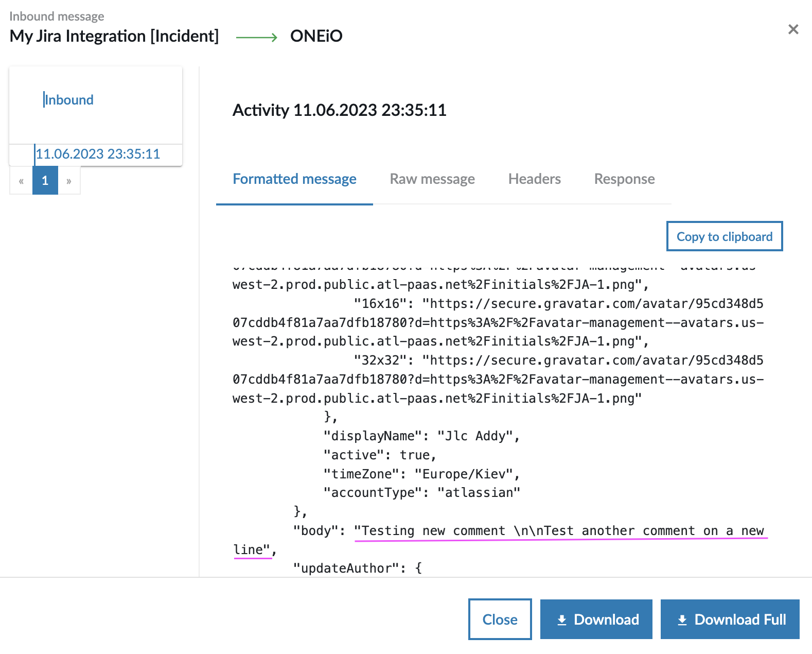Select page 1 in the pagination

45,181
